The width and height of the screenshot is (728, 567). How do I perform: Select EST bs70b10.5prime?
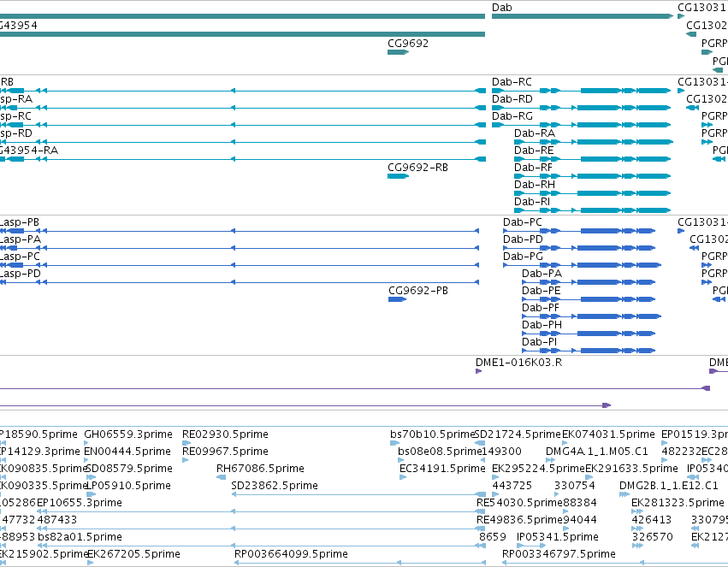point(432,434)
